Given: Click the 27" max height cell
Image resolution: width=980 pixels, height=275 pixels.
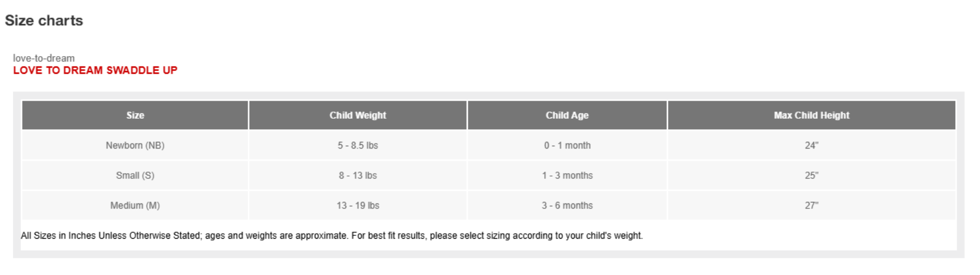Looking at the screenshot, I should click(x=811, y=206).
